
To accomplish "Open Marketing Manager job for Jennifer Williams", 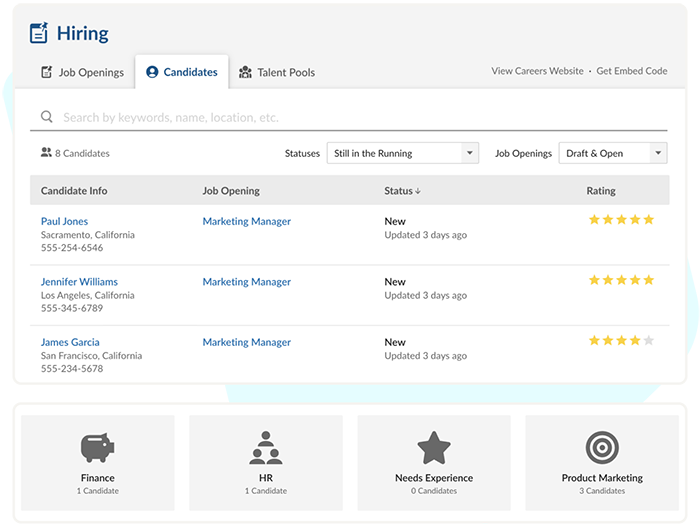I will (246, 282).
